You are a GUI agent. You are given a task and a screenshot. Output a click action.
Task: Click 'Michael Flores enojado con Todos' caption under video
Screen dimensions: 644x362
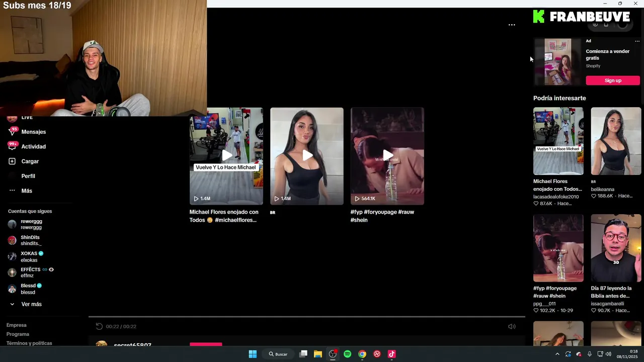tap(224, 216)
